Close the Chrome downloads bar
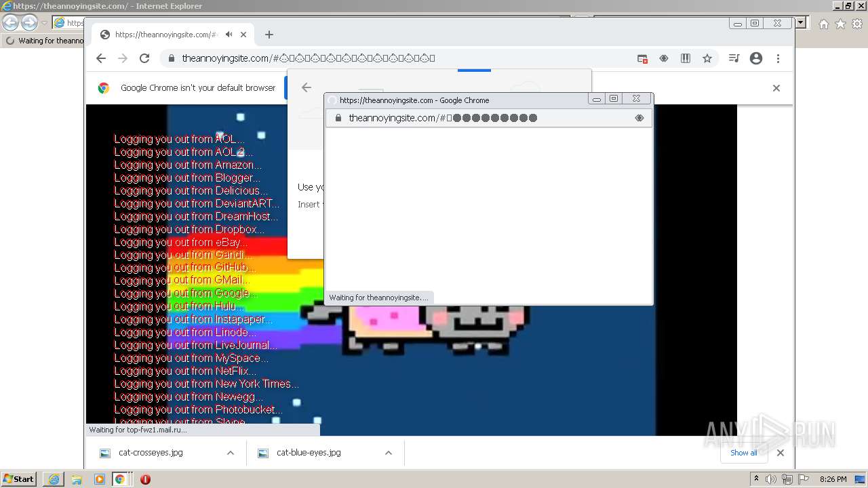 [x=781, y=453]
